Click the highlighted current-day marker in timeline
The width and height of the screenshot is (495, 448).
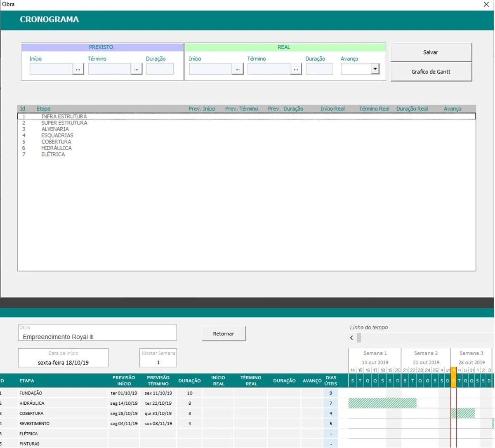coord(453,377)
